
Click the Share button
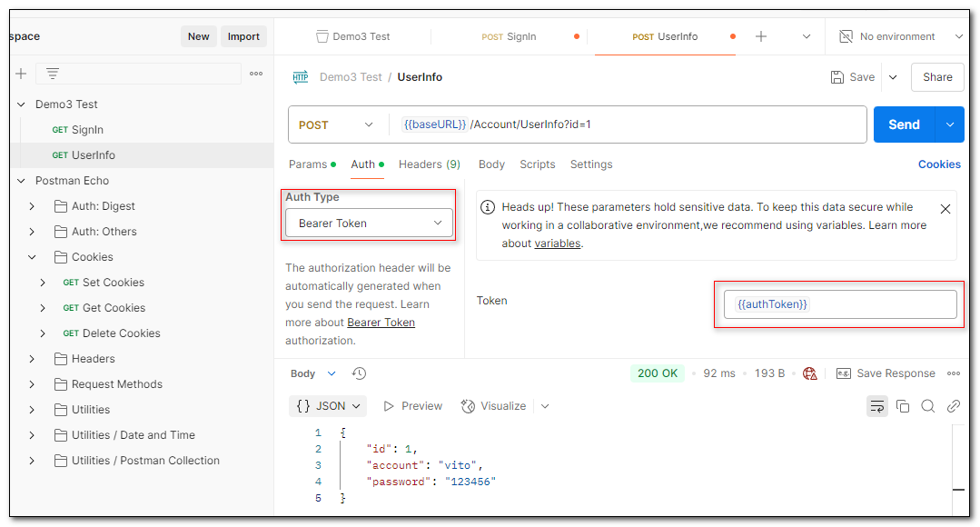(937, 77)
